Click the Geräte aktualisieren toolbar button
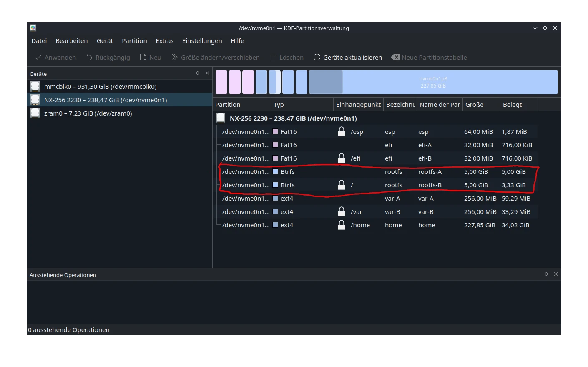 point(347,57)
